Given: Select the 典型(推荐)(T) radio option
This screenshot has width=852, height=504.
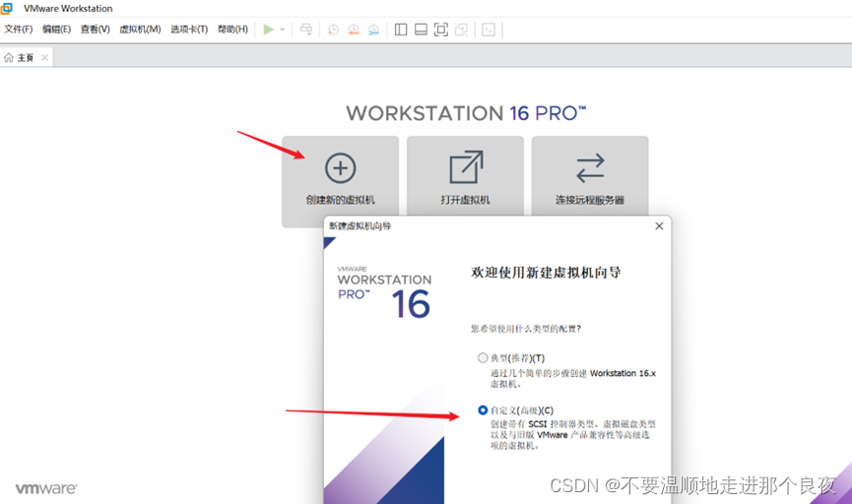Looking at the screenshot, I should (x=483, y=358).
